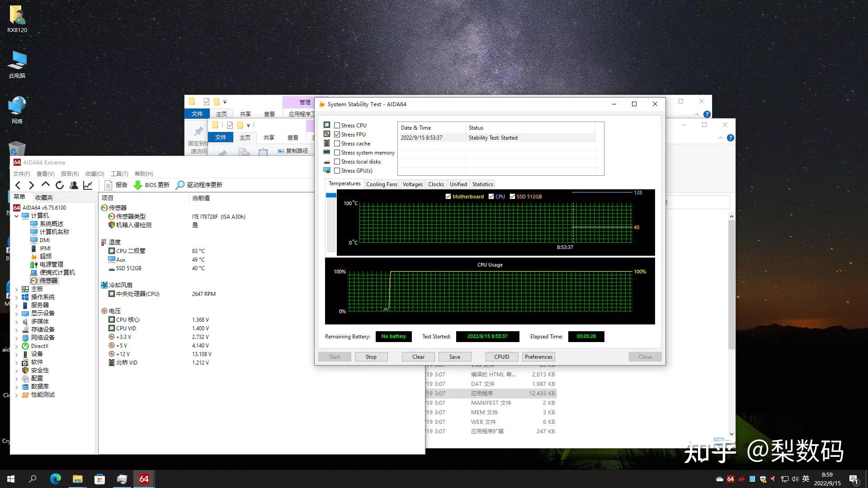The height and width of the screenshot is (488, 868).
Task: Click the graph/statistics icon on the AIDA64 toolbar
Action: pyautogui.click(x=88, y=185)
